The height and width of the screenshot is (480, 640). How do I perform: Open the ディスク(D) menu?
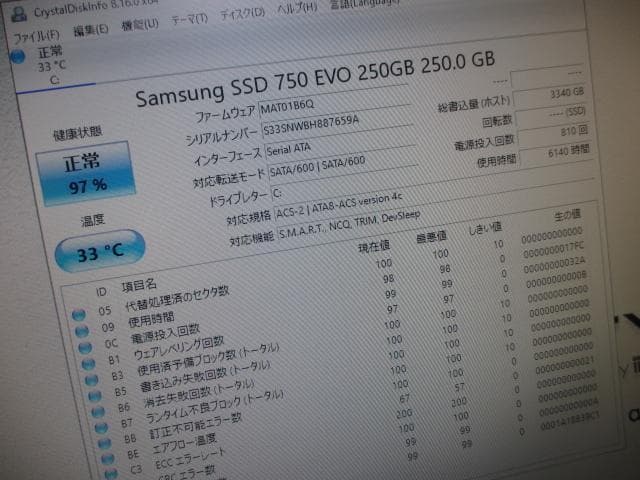242,13
